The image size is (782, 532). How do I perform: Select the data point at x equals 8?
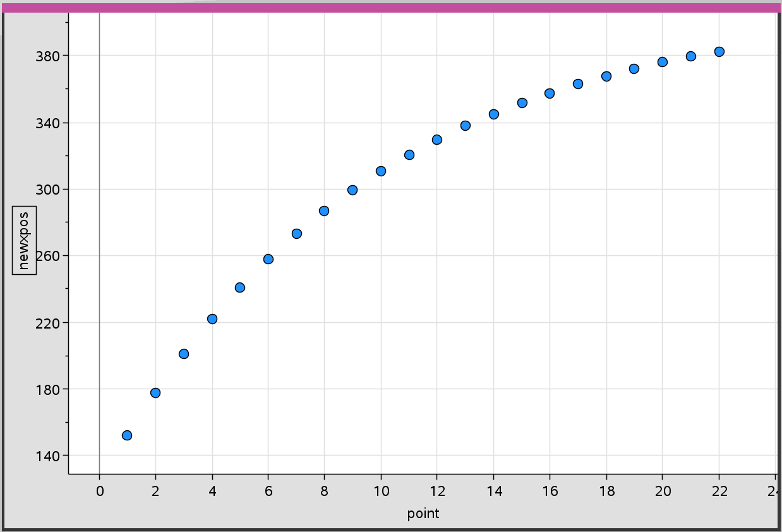coord(324,211)
